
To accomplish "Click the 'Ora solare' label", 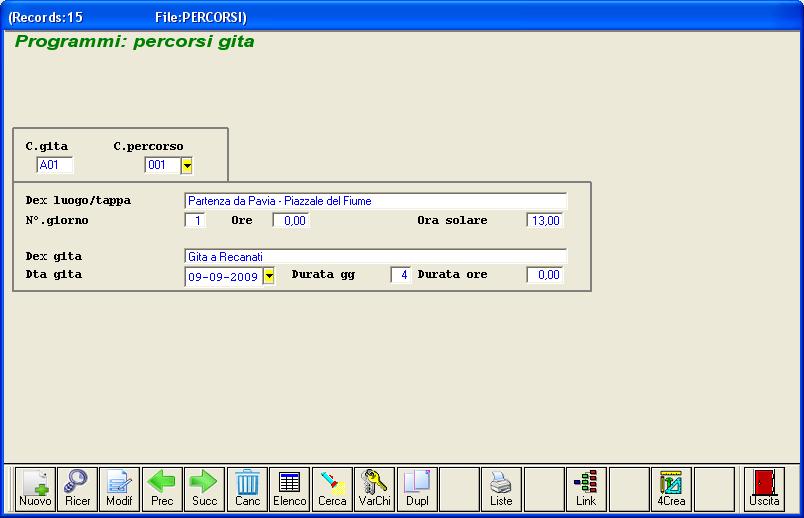I will pos(452,220).
